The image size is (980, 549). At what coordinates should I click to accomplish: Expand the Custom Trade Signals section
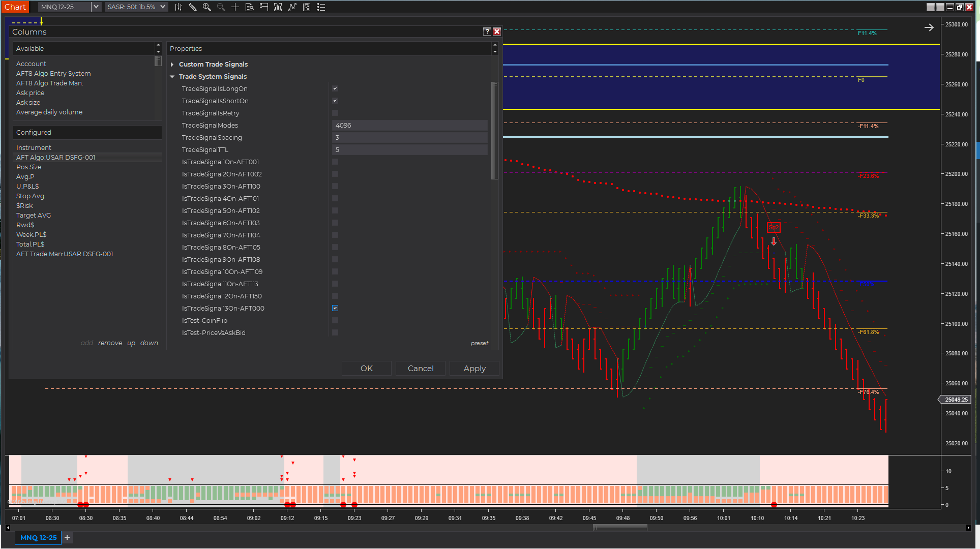[172, 64]
